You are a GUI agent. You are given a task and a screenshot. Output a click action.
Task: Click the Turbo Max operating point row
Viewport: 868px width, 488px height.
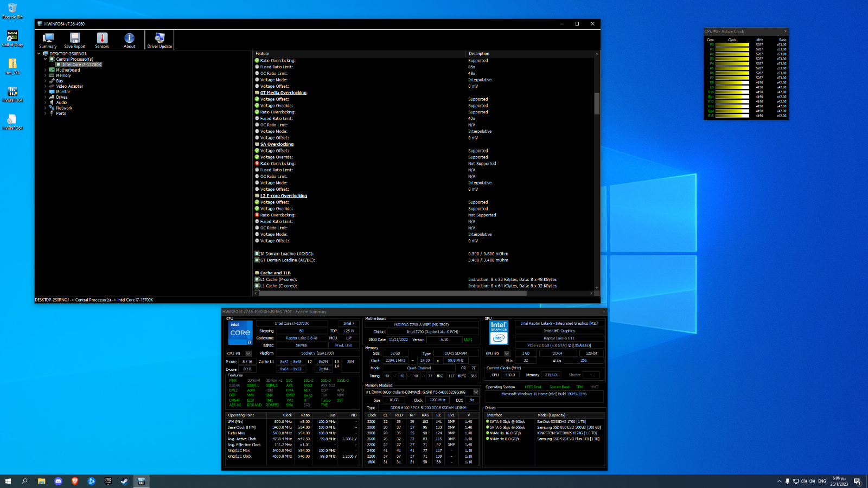click(x=292, y=433)
